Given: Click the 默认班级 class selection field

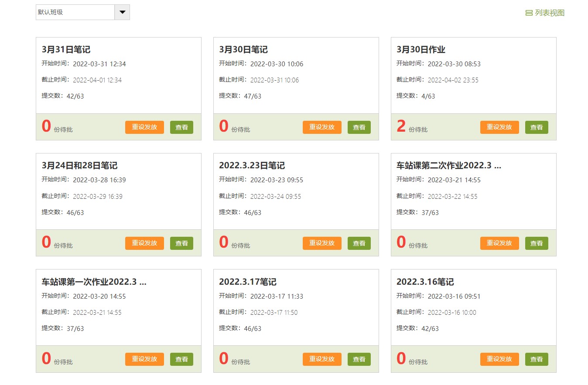Looking at the screenshot, I should (x=75, y=12).
